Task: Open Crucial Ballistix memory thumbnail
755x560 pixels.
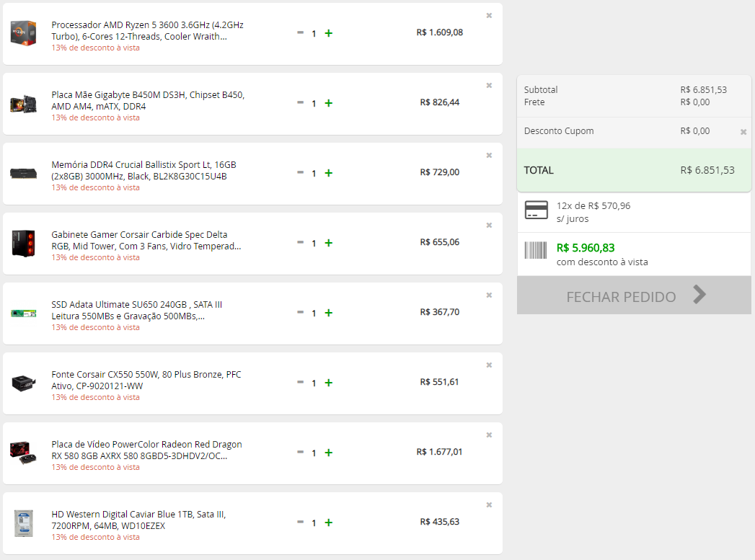Action: tap(24, 173)
